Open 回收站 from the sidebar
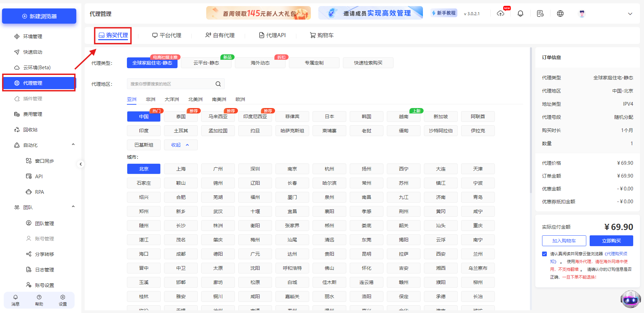644x313 pixels. coord(32,129)
